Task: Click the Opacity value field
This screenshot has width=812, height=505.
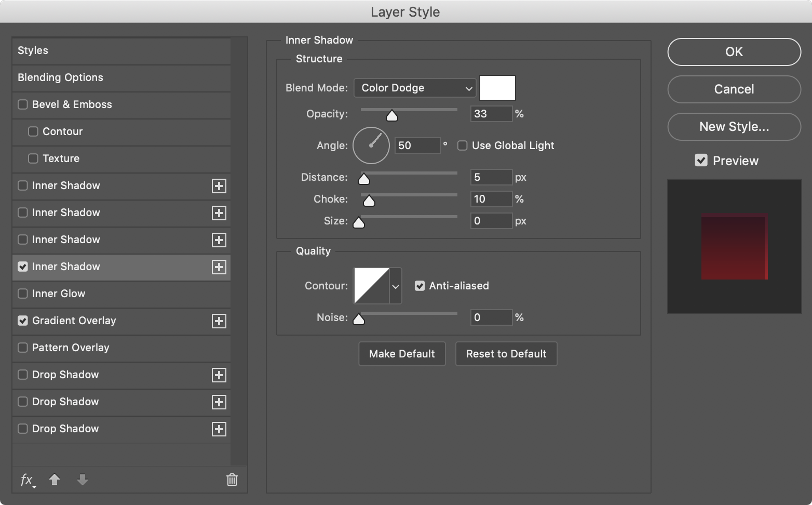Action: tap(491, 114)
